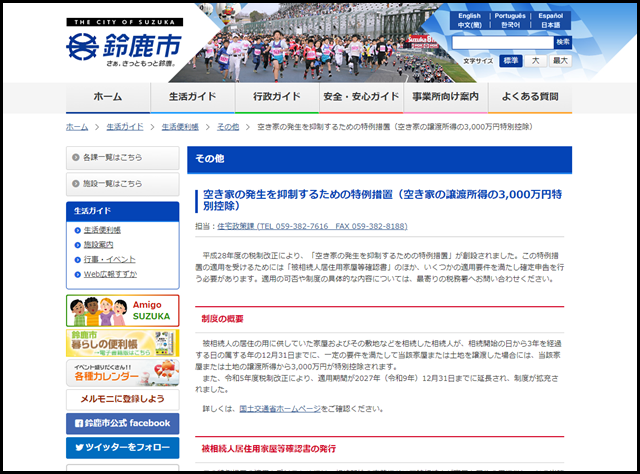640x474 pixels.
Task: Click bullet icon next to 施設案内
Action: (x=78, y=245)
